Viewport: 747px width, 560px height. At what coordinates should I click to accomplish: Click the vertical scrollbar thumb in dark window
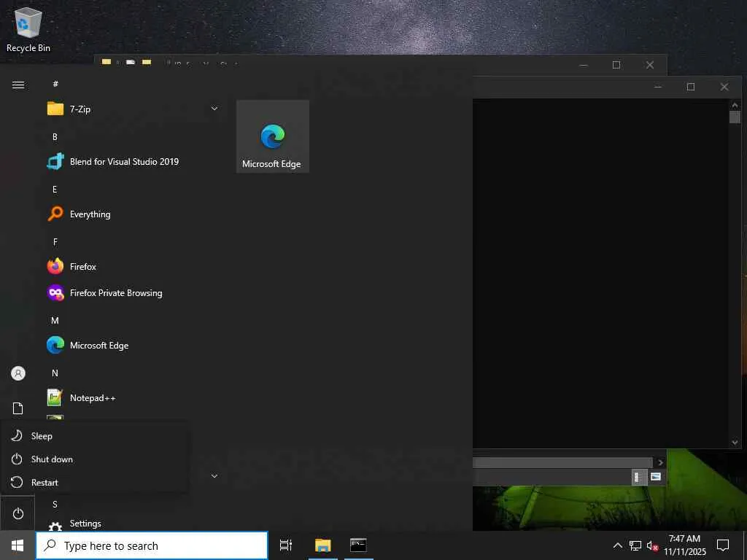[x=735, y=117]
